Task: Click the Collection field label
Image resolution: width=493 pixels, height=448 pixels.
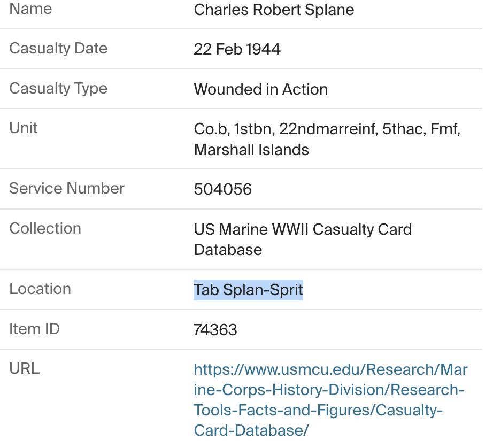Action: 45,228
